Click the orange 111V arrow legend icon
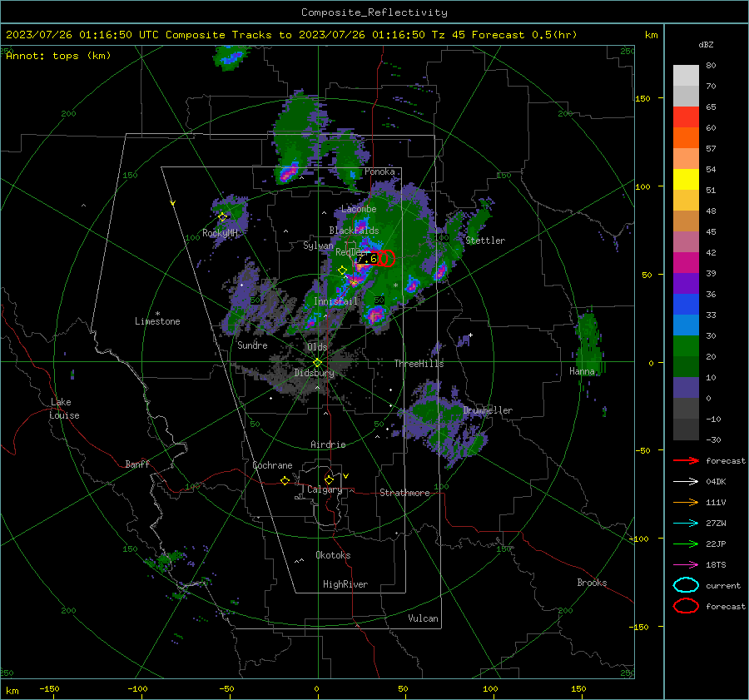The height and width of the screenshot is (700, 749). (686, 502)
